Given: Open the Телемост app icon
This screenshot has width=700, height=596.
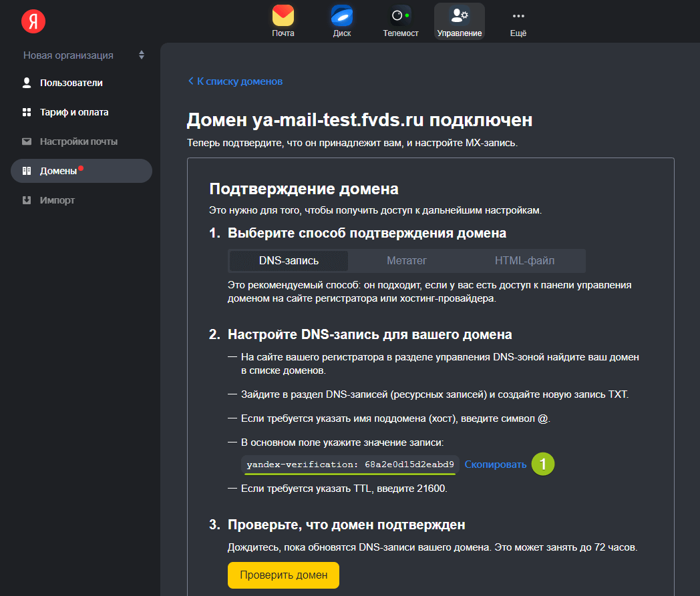Looking at the screenshot, I should 401,15.
